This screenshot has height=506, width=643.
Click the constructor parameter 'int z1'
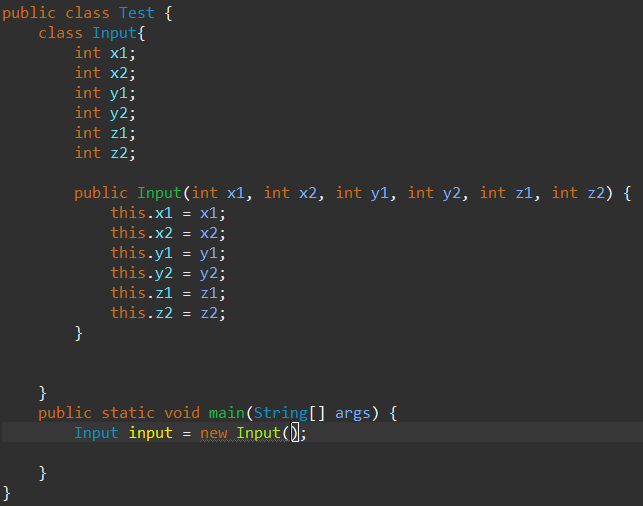[506, 193]
